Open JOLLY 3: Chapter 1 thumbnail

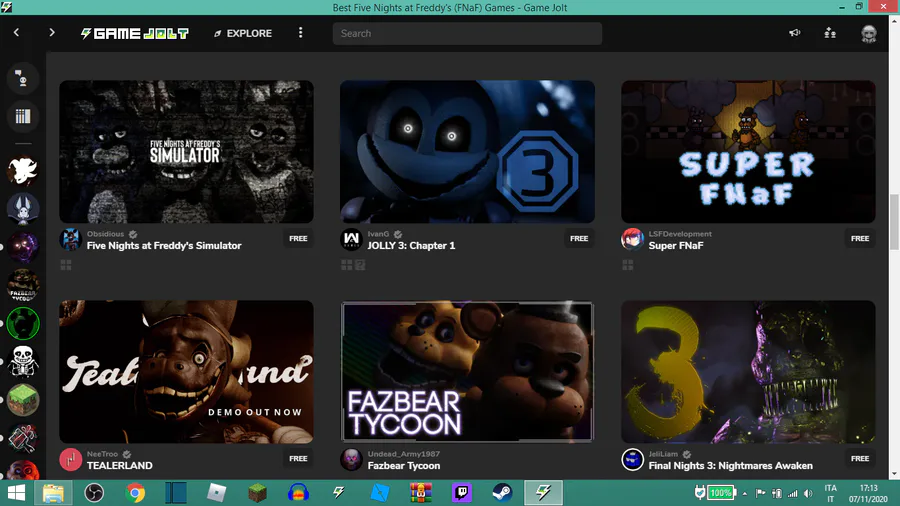click(x=467, y=151)
